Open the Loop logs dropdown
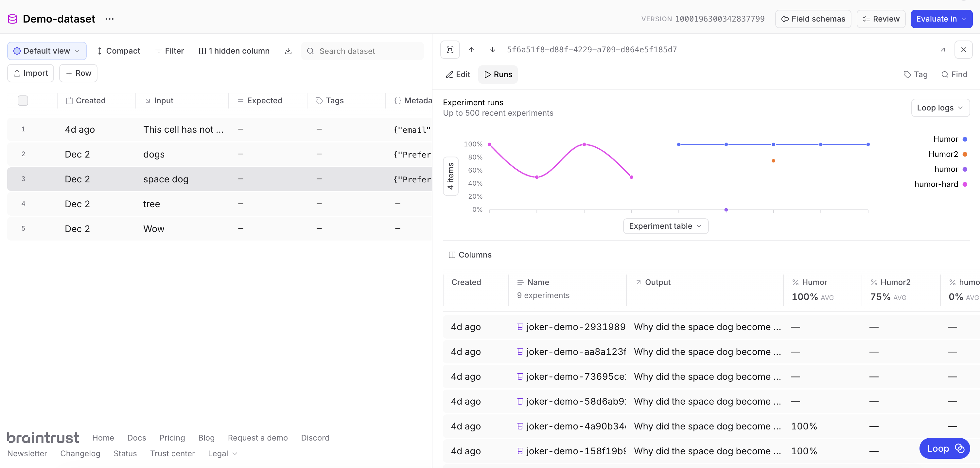Screen dimensions: 980x468 click(940, 108)
